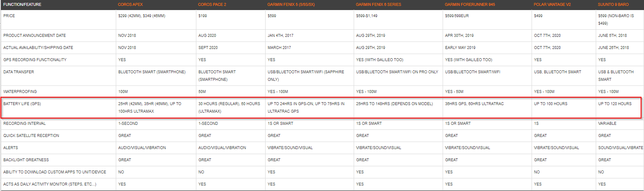The image size is (644, 191).
Task: Click the Function/Feature column header
Action: [x=22, y=5]
